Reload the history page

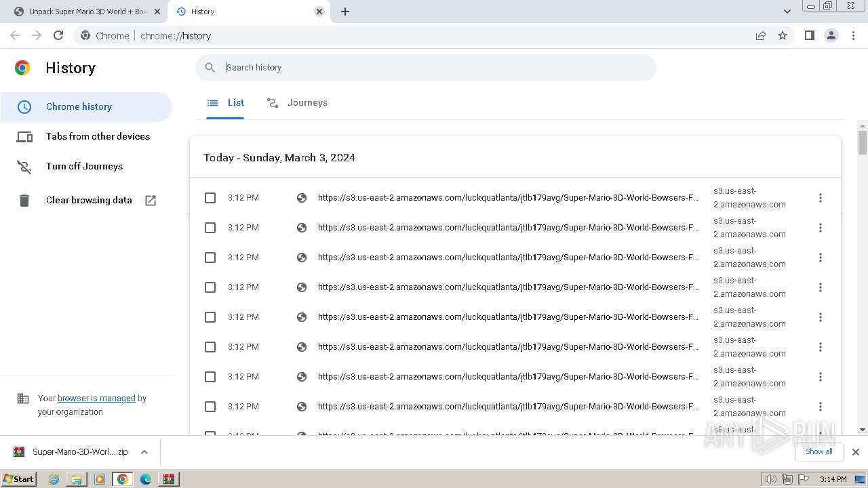coord(58,35)
